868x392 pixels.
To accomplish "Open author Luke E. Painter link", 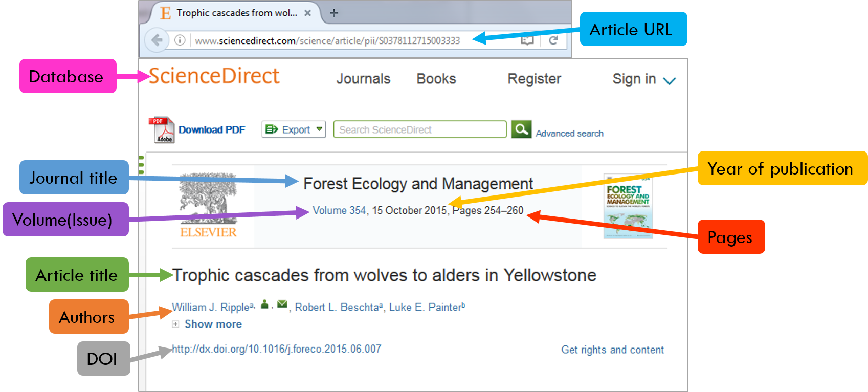I will click(x=425, y=307).
